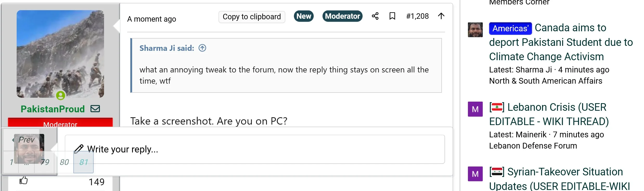Bookmark post #1,208 using the bookmark icon

(x=392, y=16)
